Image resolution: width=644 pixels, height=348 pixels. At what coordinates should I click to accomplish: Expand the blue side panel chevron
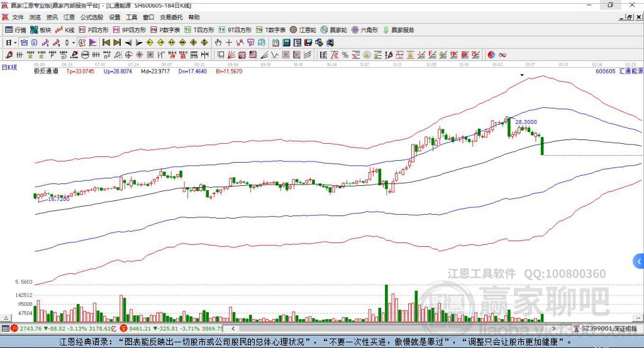[639, 261]
